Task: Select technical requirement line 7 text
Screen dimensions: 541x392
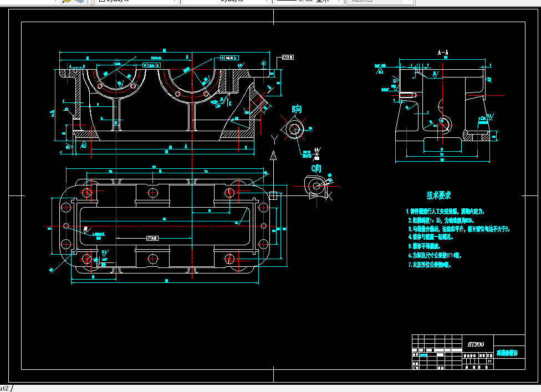Action: (430, 265)
